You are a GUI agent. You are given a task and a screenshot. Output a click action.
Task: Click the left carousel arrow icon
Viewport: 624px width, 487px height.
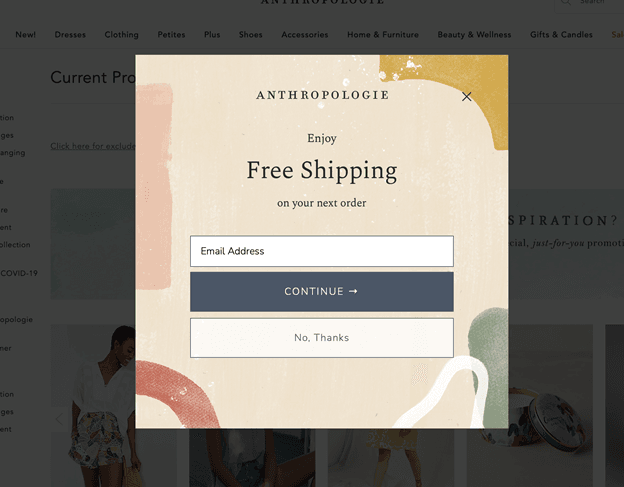click(59, 419)
